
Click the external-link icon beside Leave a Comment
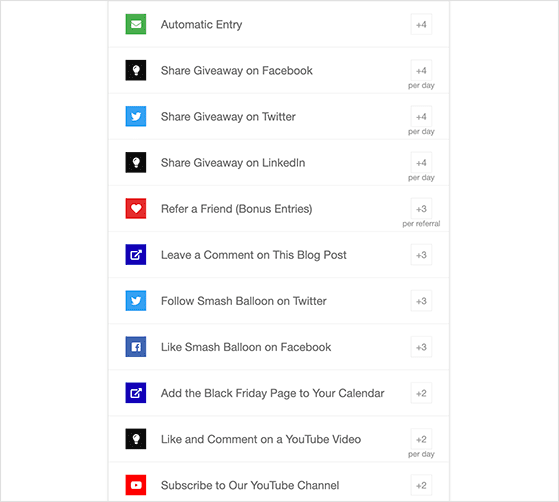click(x=136, y=255)
